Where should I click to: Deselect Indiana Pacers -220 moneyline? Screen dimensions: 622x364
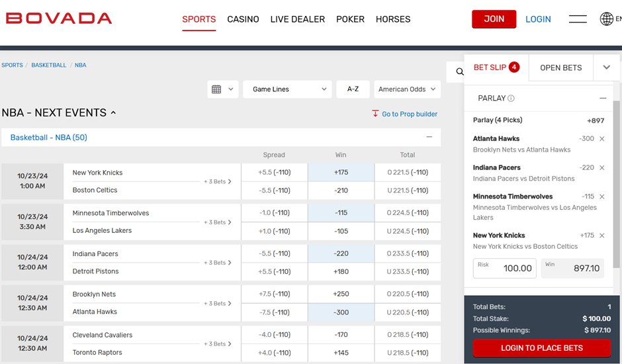(341, 253)
